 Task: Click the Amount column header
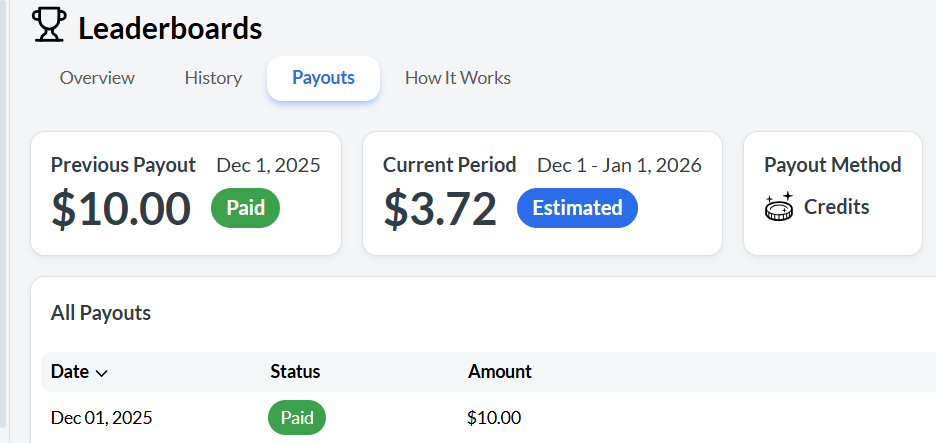point(500,371)
